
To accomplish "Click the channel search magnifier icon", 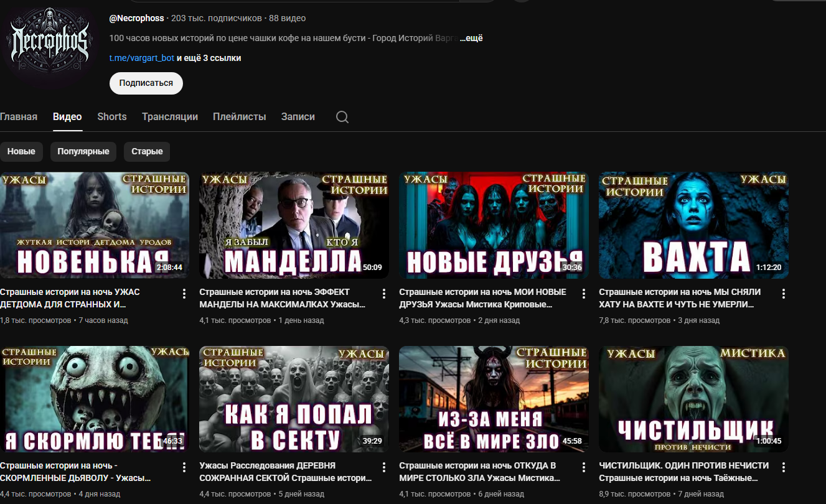I will pos(342,117).
